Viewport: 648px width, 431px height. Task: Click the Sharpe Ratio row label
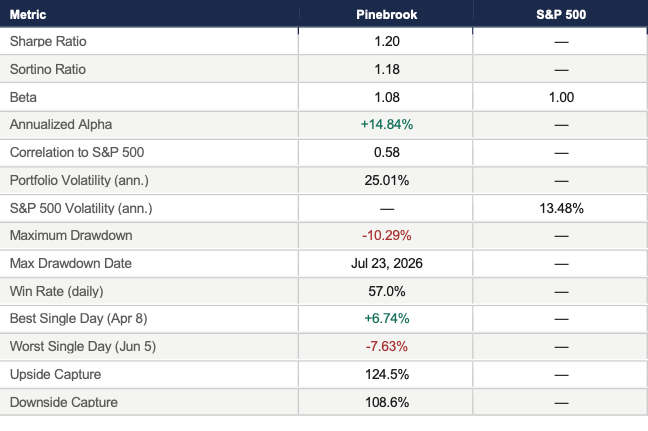click(x=48, y=41)
